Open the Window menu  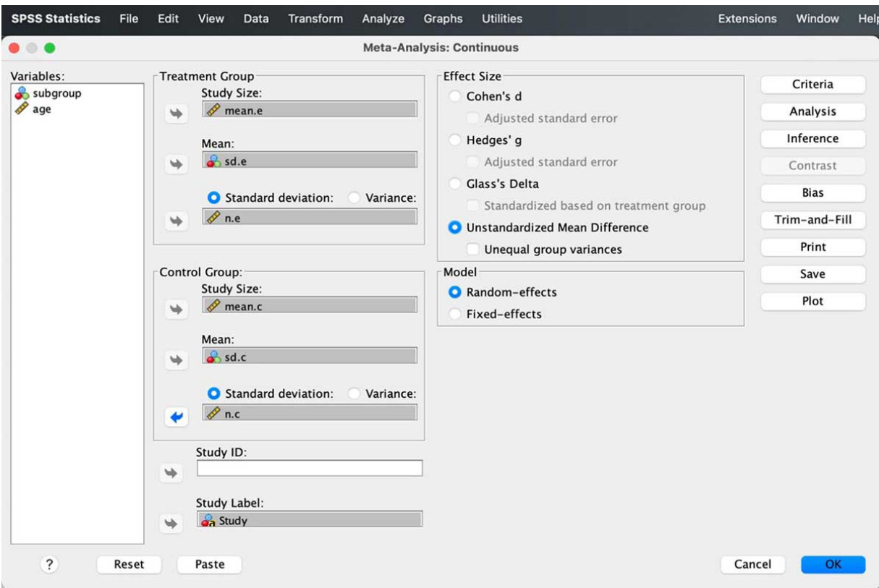(818, 19)
